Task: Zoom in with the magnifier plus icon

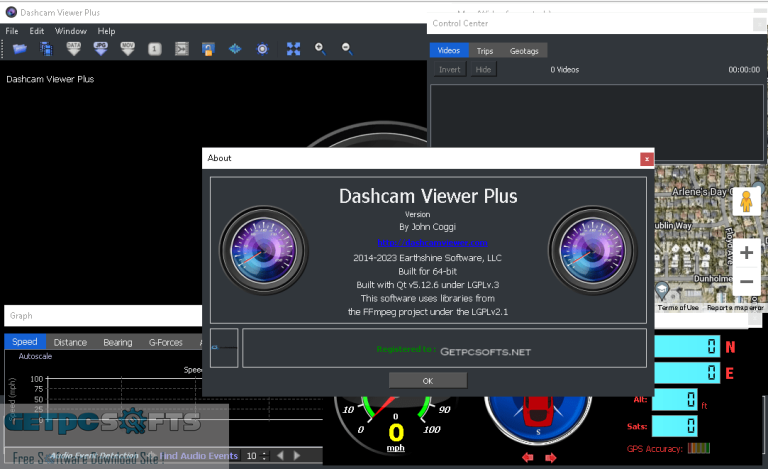Action: (x=320, y=48)
